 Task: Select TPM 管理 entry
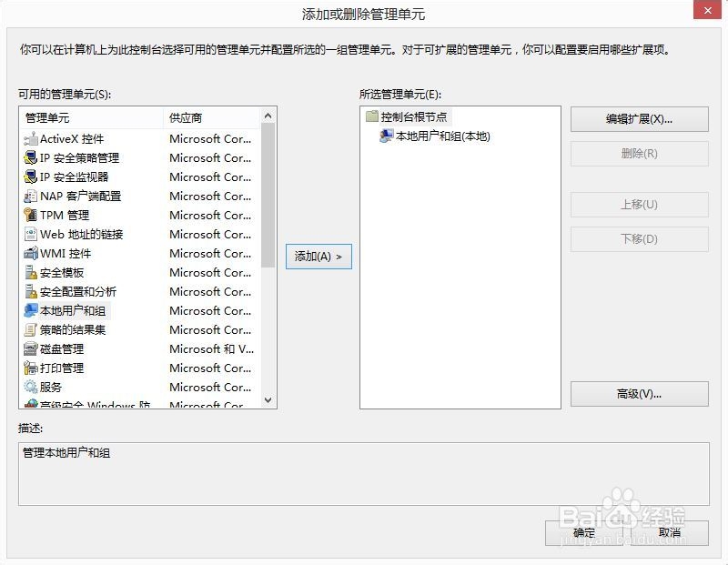(65, 215)
